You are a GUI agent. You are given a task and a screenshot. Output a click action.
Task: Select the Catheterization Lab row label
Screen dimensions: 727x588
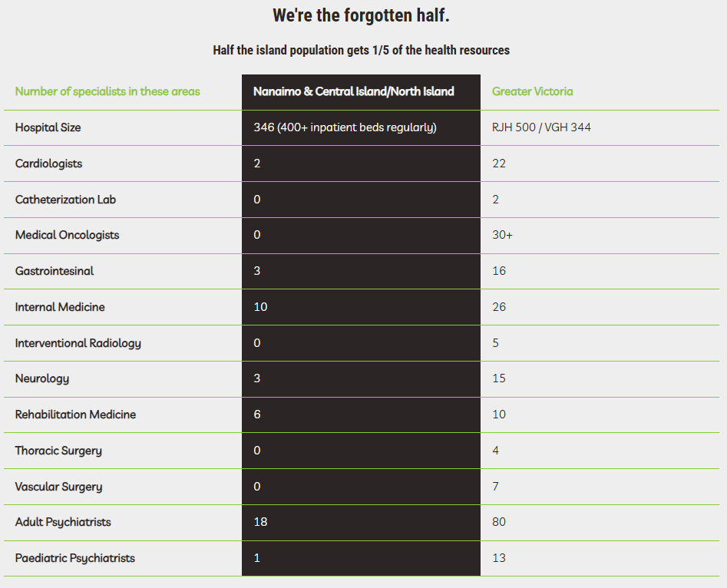[x=66, y=200]
